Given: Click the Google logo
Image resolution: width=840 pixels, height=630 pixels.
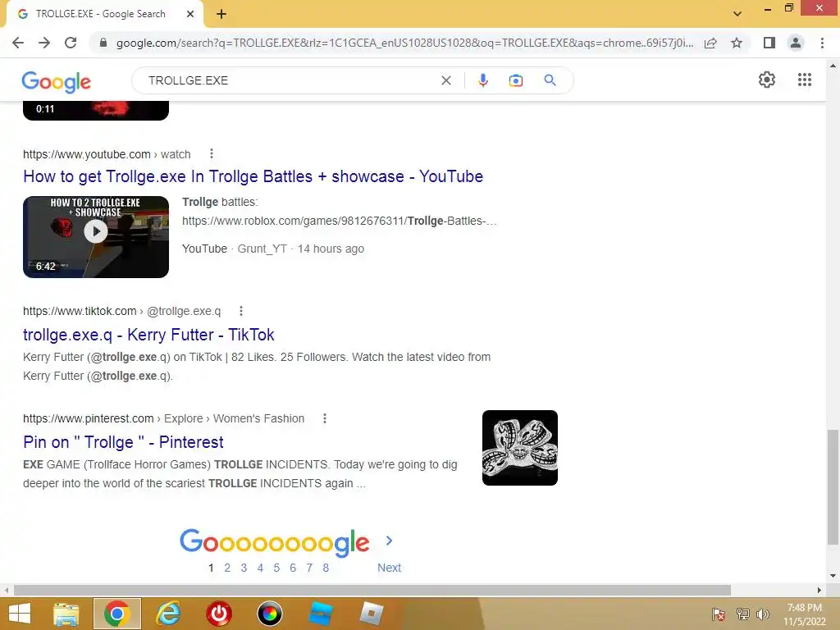Looking at the screenshot, I should tap(57, 81).
